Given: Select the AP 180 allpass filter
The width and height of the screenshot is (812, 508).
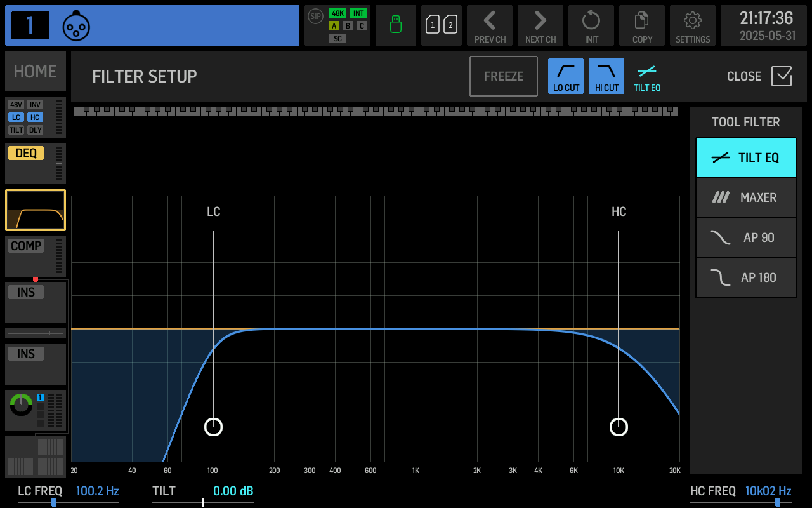Looking at the screenshot, I should pos(745,277).
